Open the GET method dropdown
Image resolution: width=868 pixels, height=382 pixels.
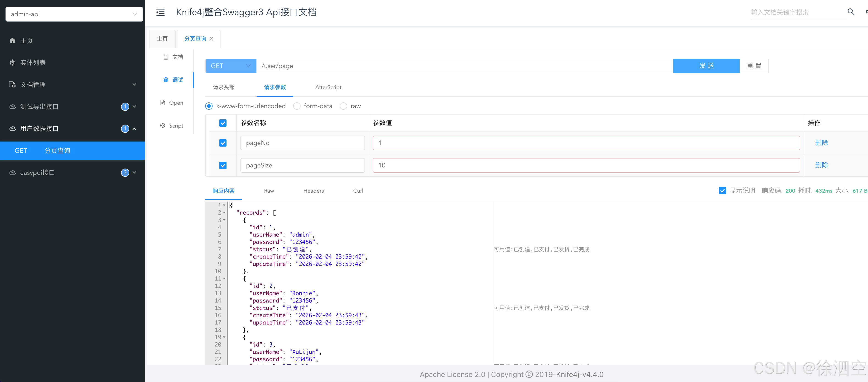click(230, 66)
